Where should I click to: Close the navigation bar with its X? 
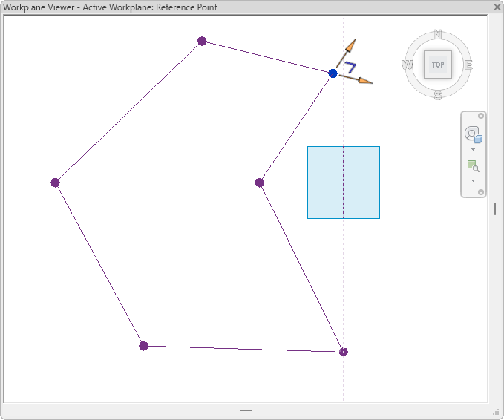481,116
